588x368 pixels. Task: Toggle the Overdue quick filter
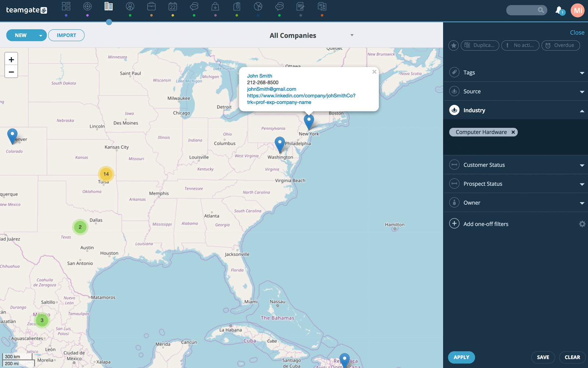[x=561, y=45]
